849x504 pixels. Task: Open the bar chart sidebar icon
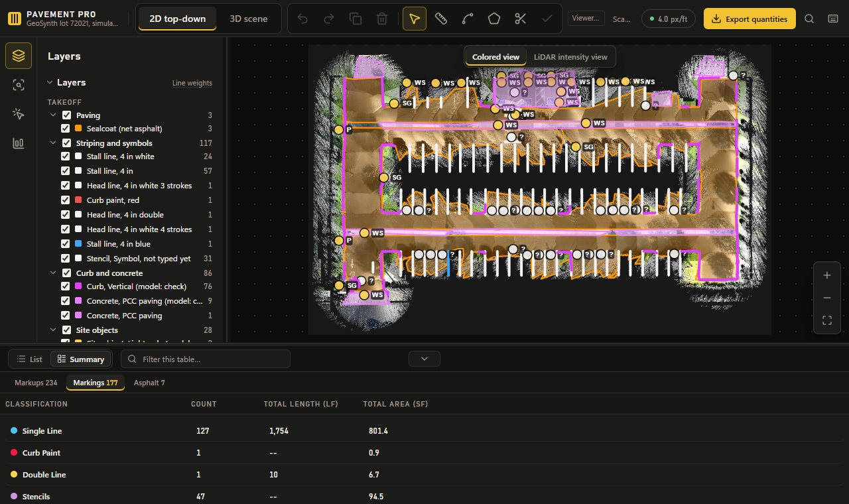(x=19, y=143)
